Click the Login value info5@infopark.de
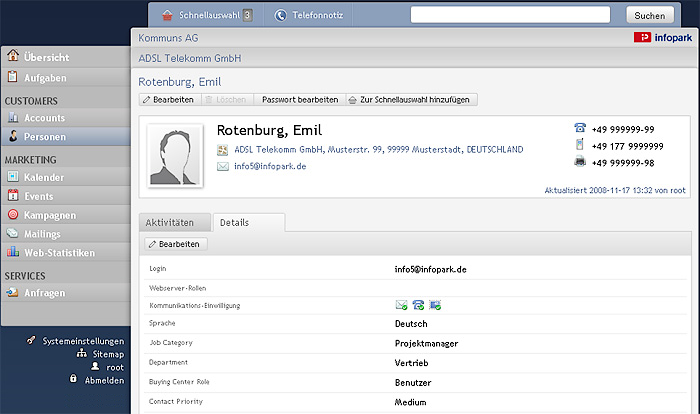This screenshot has width=700, height=414. tap(430, 269)
